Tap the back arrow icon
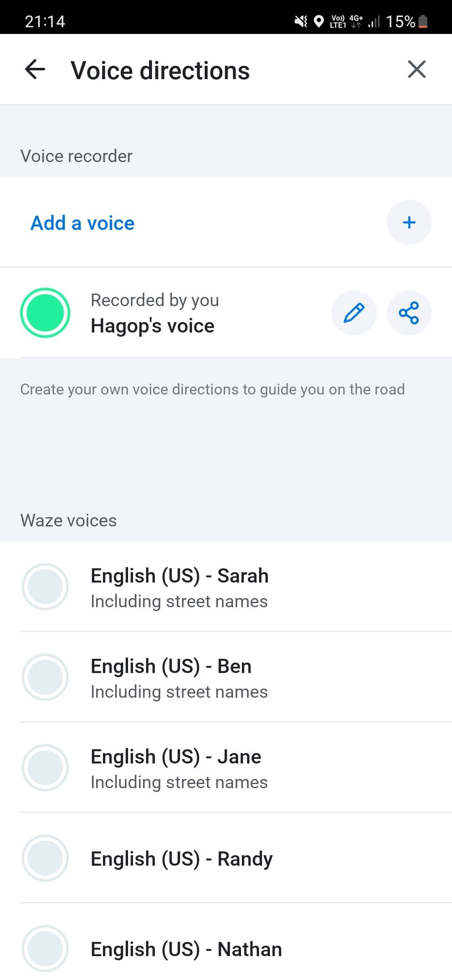The height and width of the screenshot is (980, 452). tap(35, 70)
